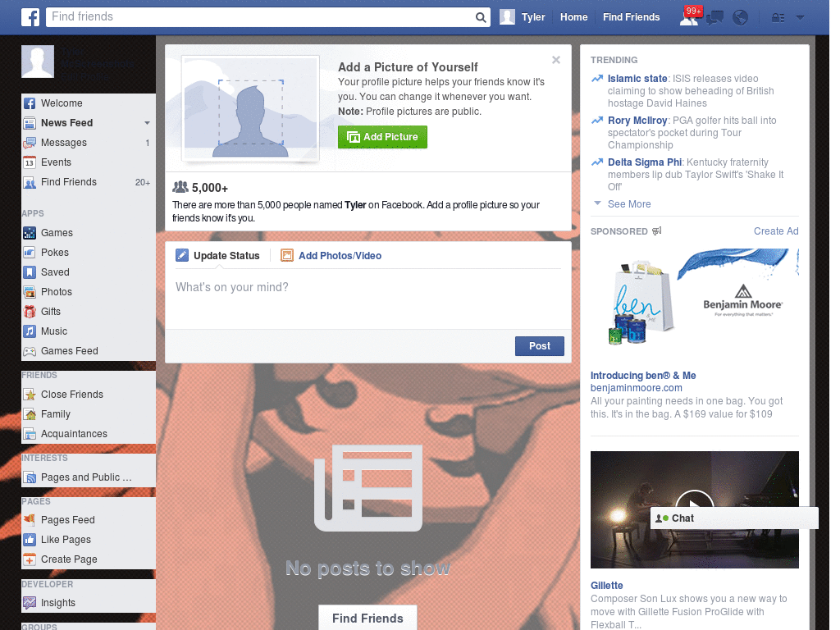Click the Acquaintances icon
840x630 pixels.
click(x=30, y=434)
